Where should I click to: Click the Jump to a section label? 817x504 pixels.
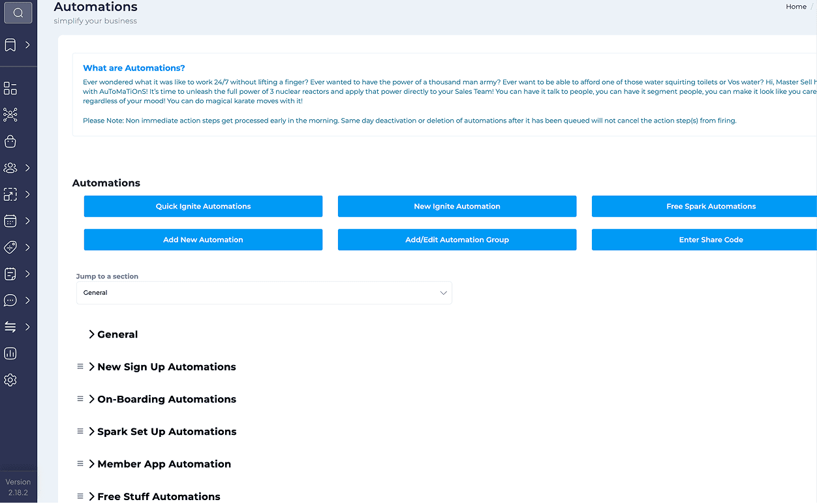(107, 276)
